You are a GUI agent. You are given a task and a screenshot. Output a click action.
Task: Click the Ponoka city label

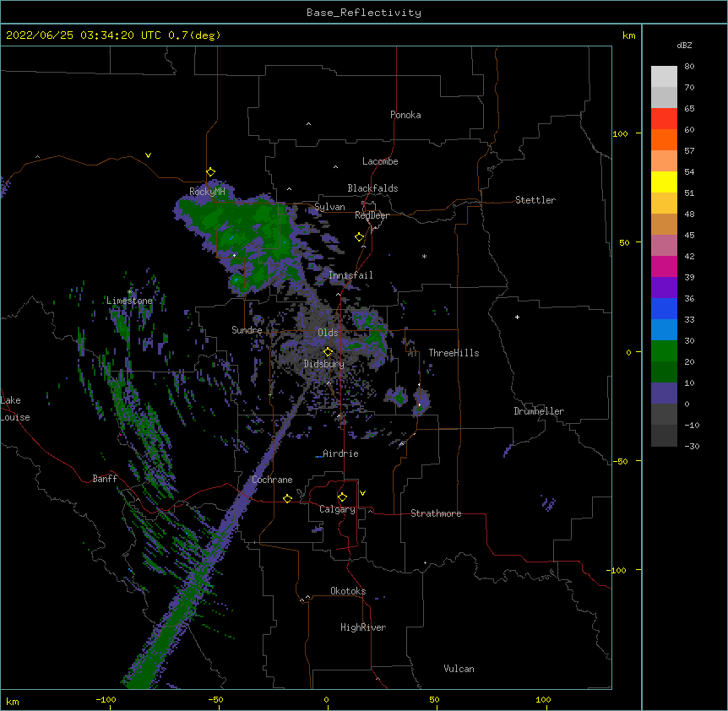pos(405,115)
